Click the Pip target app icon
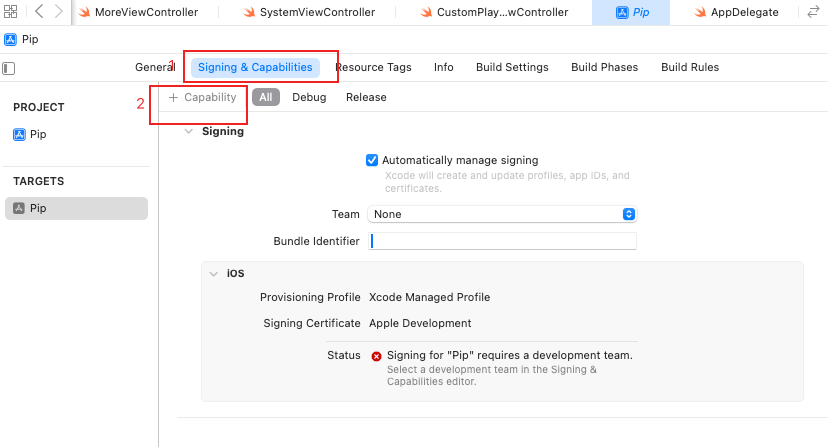This screenshot has height=447, width=828. point(19,208)
